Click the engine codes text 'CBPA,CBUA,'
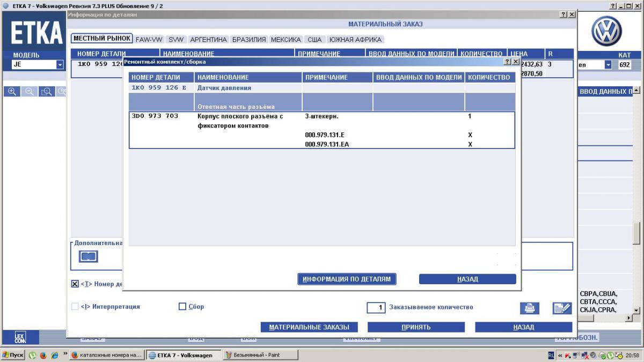This screenshot has height=362, width=644. tap(599, 294)
